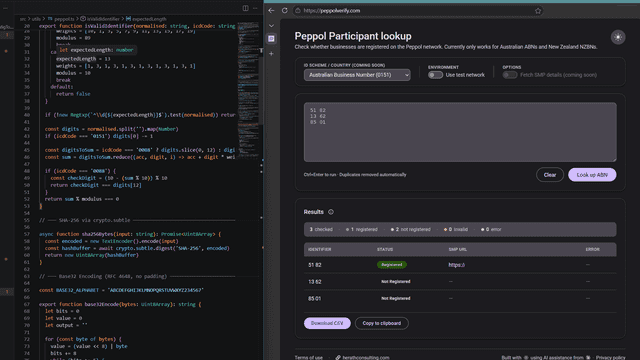Click Copy to clipboard button
Image resolution: width=640 pixels, height=360 pixels.
tap(382, 323)
